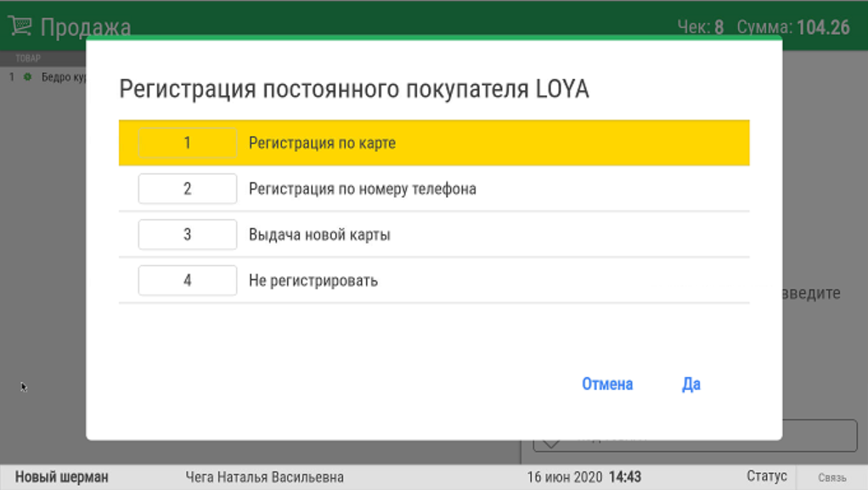Click the 'введите' prompt text behind dialog
This screenshot has height=490, width=868.
pyautogui.click(x=812, y=293)
